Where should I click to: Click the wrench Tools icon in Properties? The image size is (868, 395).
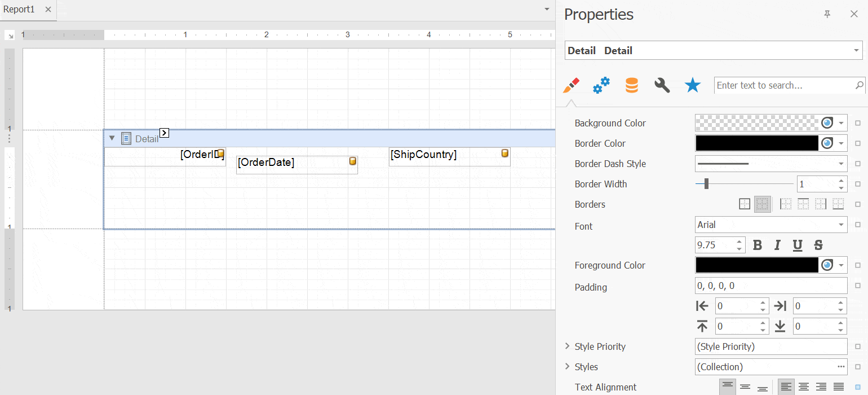pyautogui.click(x=662, y=85)
